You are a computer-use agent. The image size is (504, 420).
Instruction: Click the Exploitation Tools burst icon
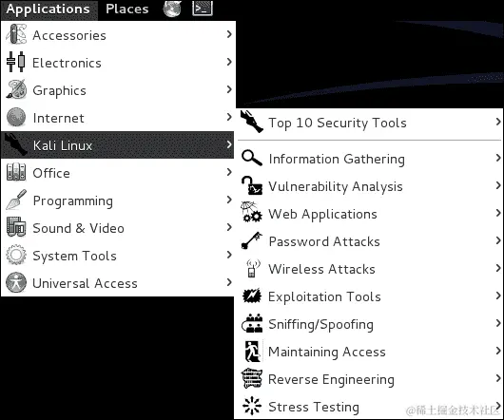(x=252, y=296)
